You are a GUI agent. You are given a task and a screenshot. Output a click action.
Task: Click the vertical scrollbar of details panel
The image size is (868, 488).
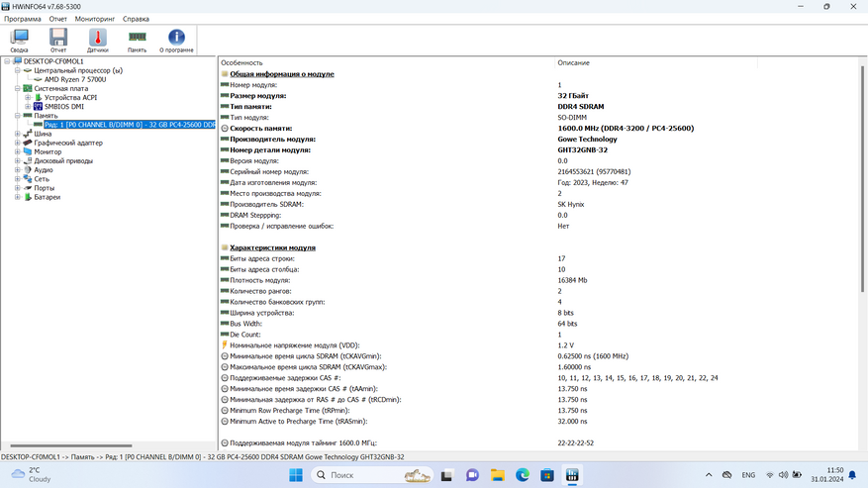pyautogui.click(x=862, y=179)
